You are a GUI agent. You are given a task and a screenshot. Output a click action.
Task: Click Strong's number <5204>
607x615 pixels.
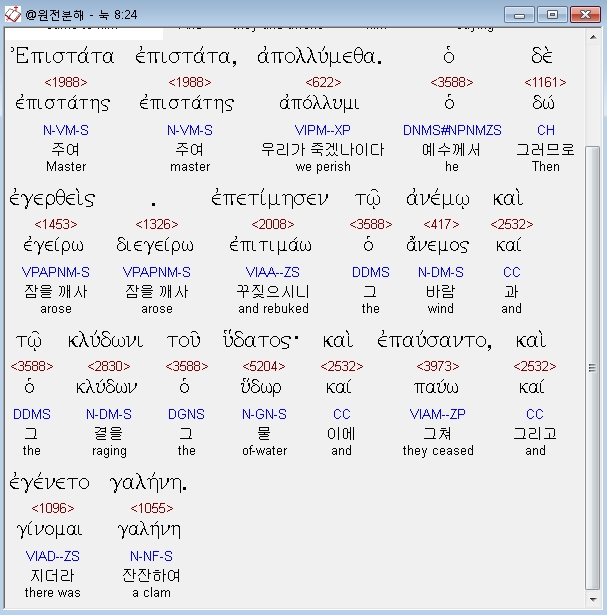[264, 366]
